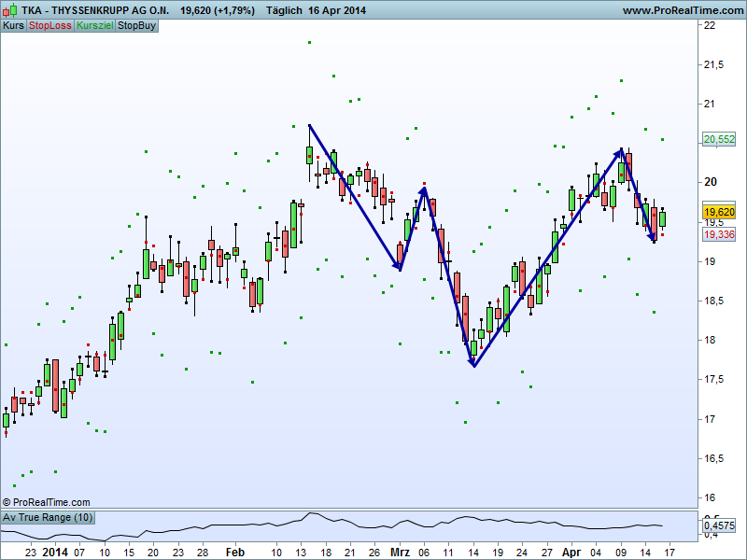Click the 16,5 price axis label
Image resolution: width=747 pixels, height=560 pixels.
coord(713,458)
